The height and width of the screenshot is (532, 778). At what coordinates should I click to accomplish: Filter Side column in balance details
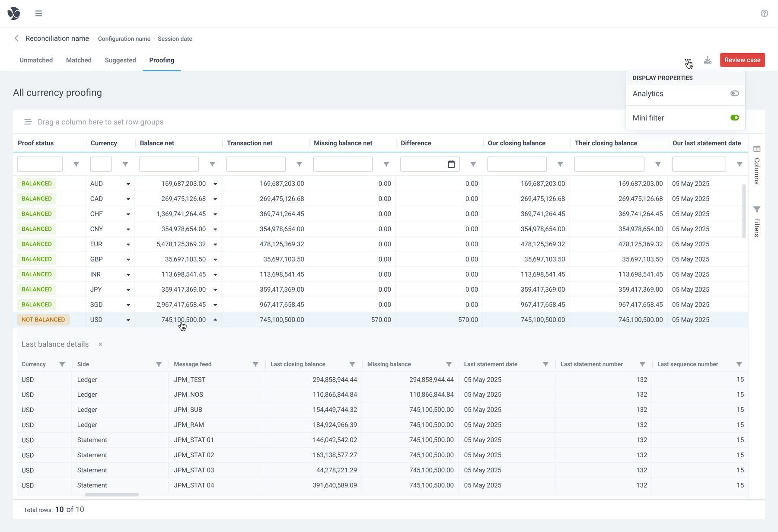click(x=159, y=364)
